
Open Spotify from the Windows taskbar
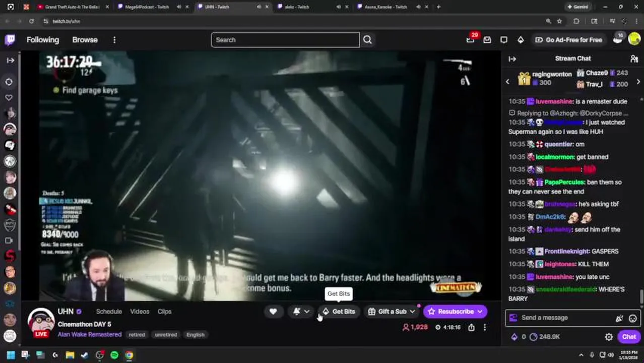114,355
